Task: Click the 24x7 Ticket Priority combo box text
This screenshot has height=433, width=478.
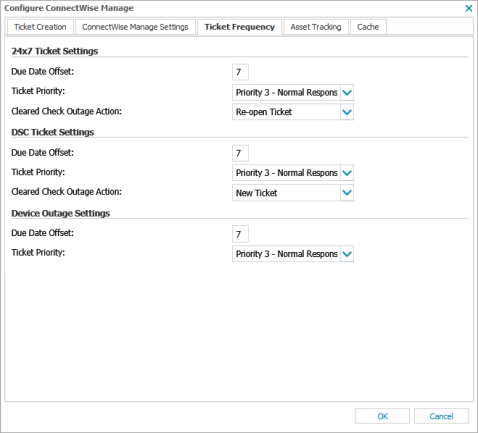Action: click(x=286, y=92)
